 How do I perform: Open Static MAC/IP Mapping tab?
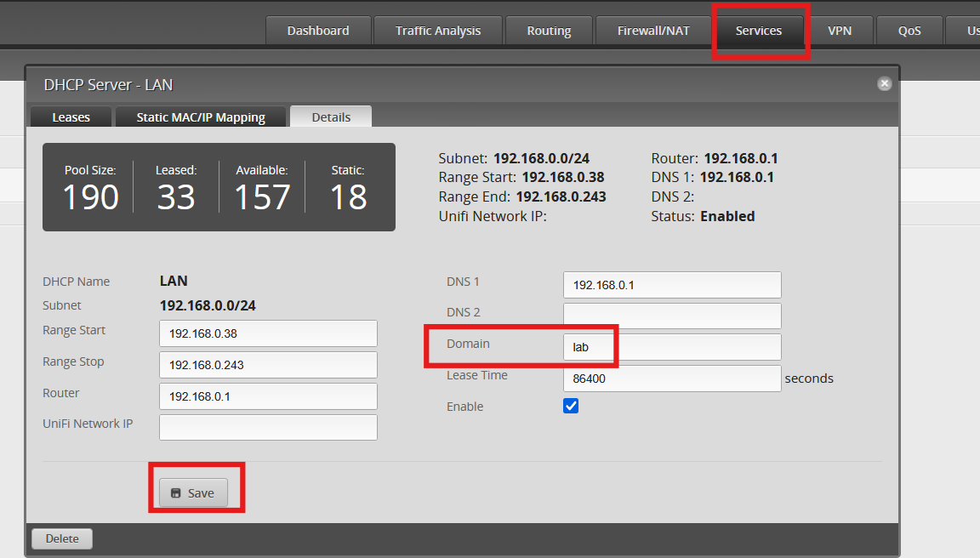pos(201,117)
